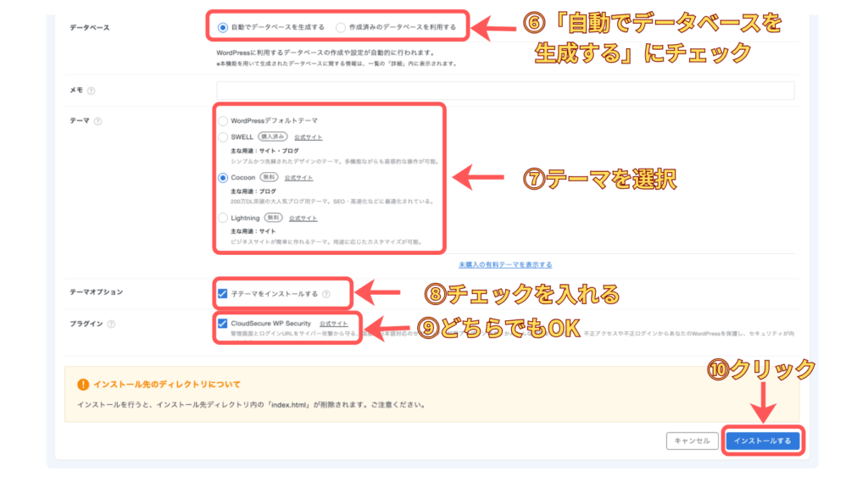Click the help icon beside テーマ label
Screen dimensions: 868x488
coord(98,121)
